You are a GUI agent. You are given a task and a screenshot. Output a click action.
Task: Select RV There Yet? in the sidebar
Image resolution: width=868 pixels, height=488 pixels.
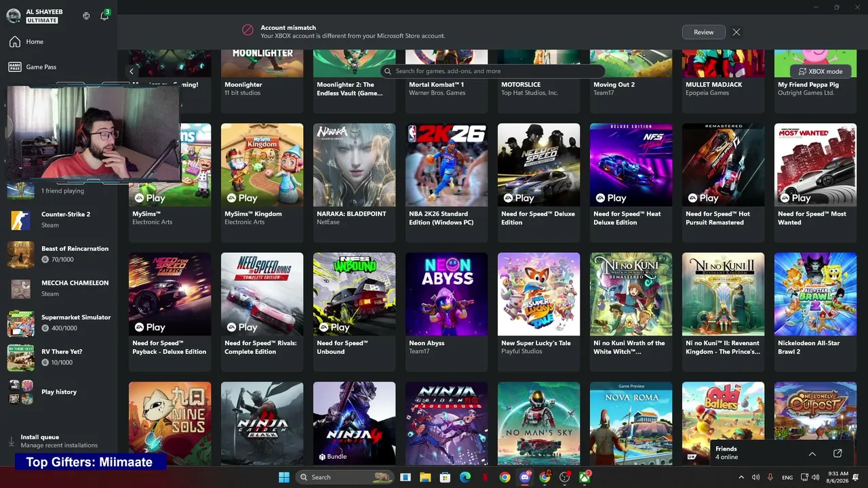(58, 357)
